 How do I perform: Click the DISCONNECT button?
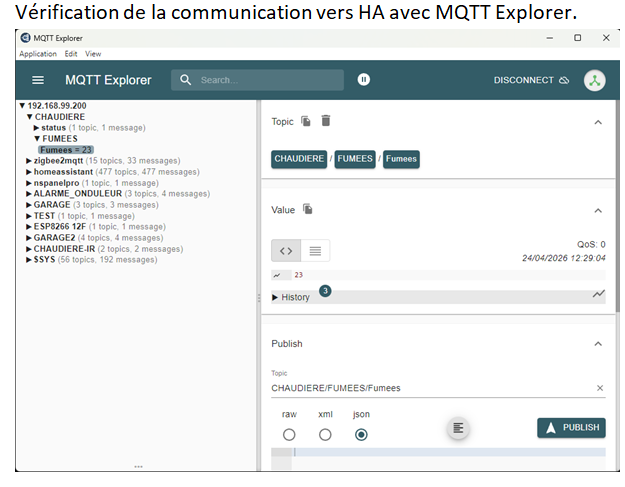pyautogui.click(x=531, y=80)
